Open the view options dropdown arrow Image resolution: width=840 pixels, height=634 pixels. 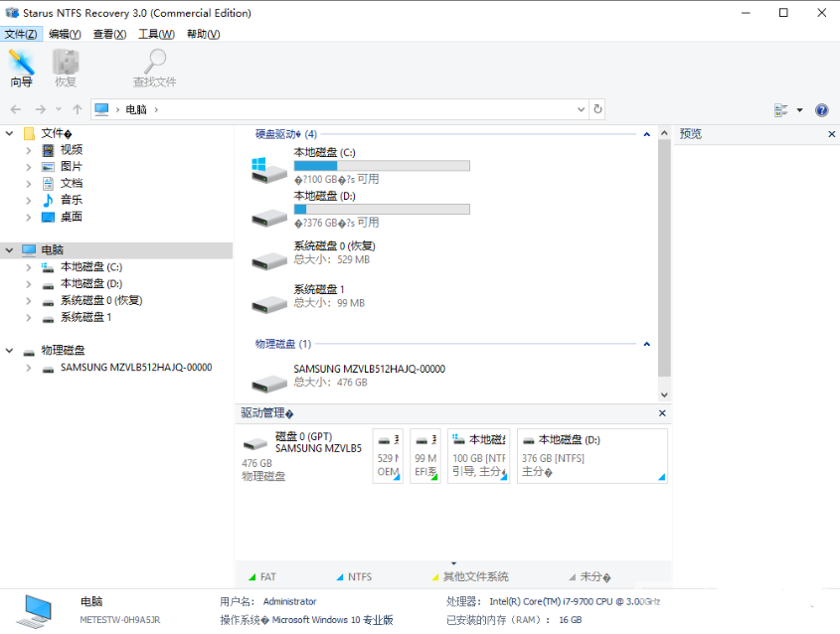(x=800, y=110)
